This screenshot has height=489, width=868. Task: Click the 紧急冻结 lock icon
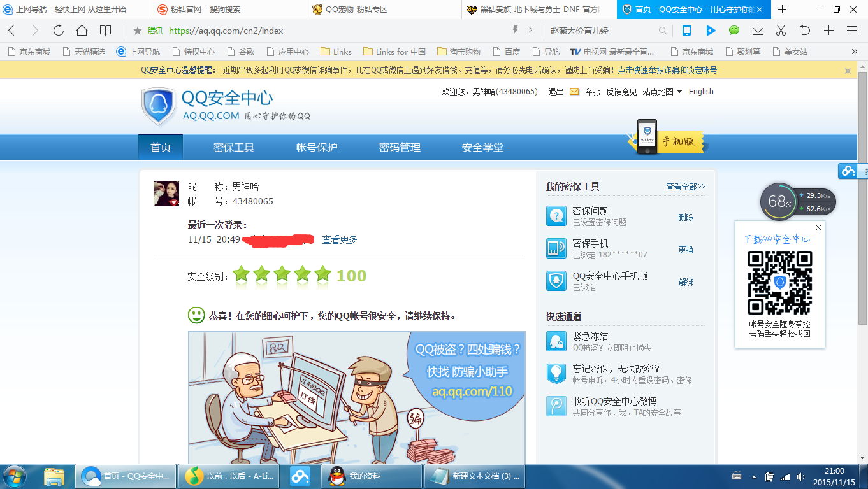pyautogui.click(x=556, y=341)
